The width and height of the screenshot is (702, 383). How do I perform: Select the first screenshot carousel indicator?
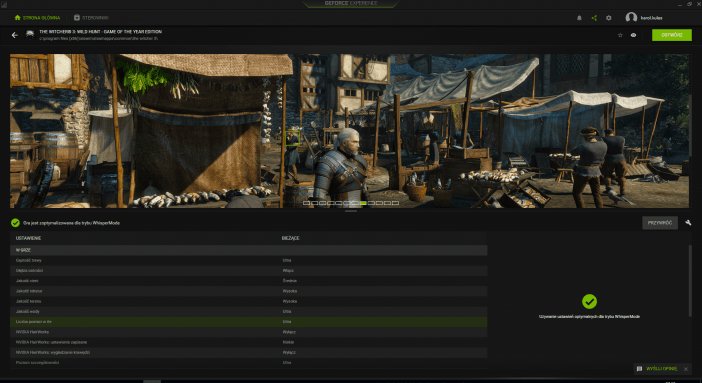click(306, 203)
